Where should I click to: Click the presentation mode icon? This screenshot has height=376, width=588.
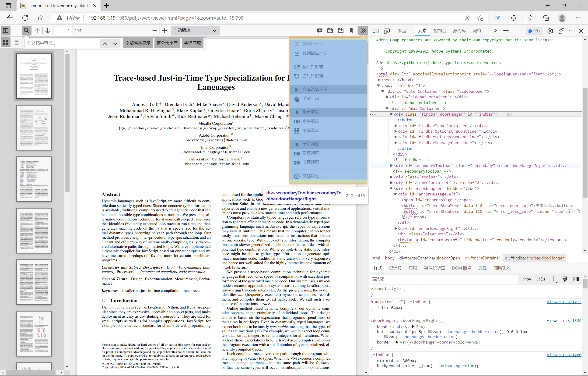click(319, 31)
